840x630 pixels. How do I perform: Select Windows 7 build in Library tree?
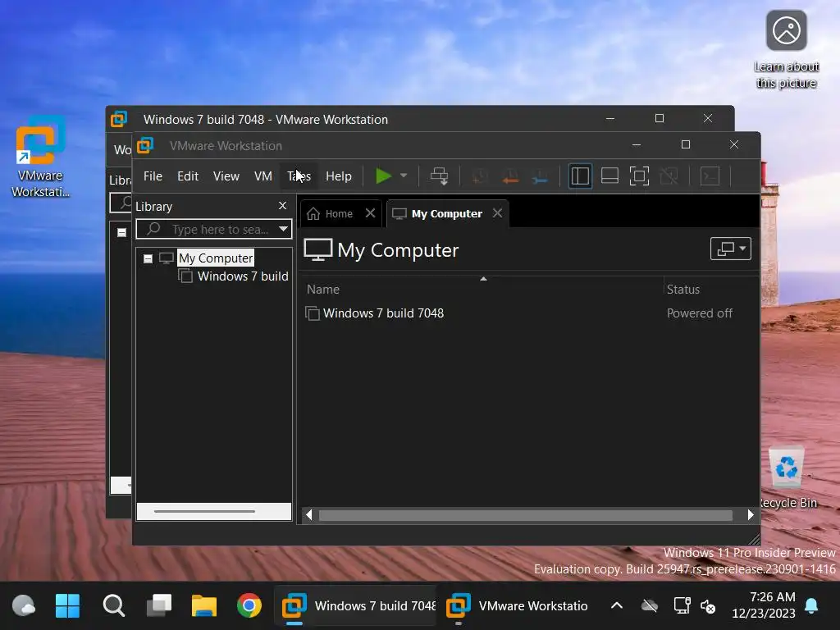point(243,276)
